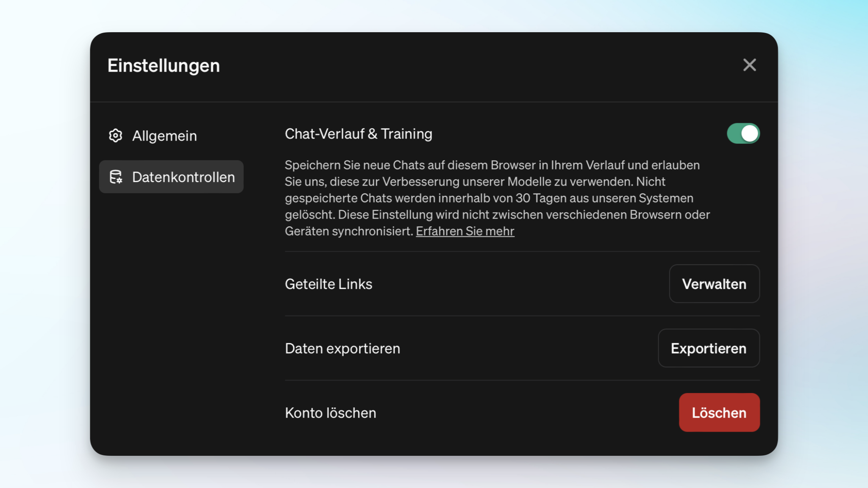Select the Einstellungen dialog title

tap(164, 65)
